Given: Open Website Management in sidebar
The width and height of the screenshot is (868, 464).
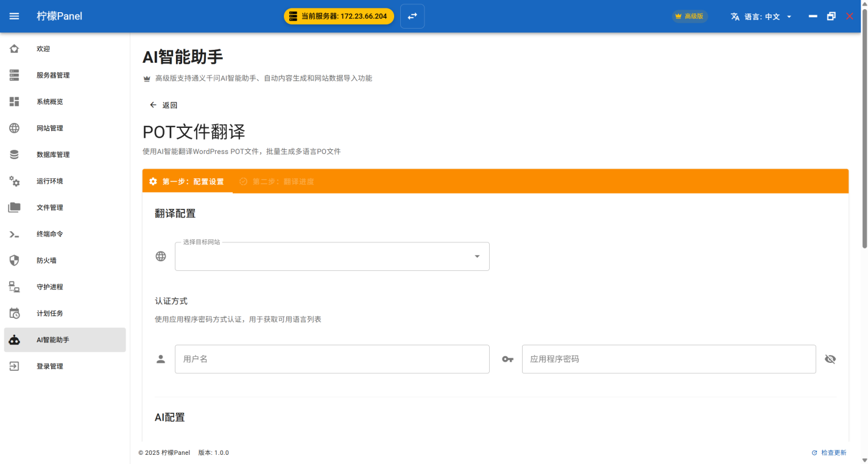Looking at the screenshot, I should (x=50, y=128).
